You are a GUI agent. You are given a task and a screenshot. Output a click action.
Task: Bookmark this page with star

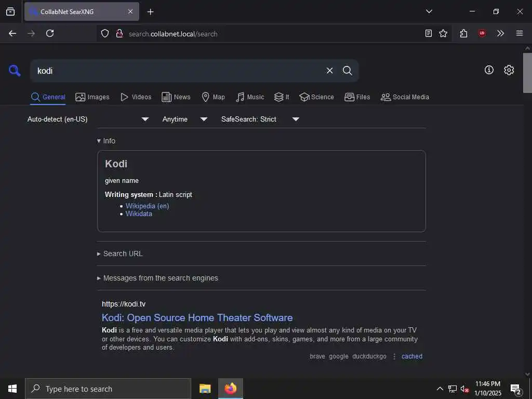point(443,33)
